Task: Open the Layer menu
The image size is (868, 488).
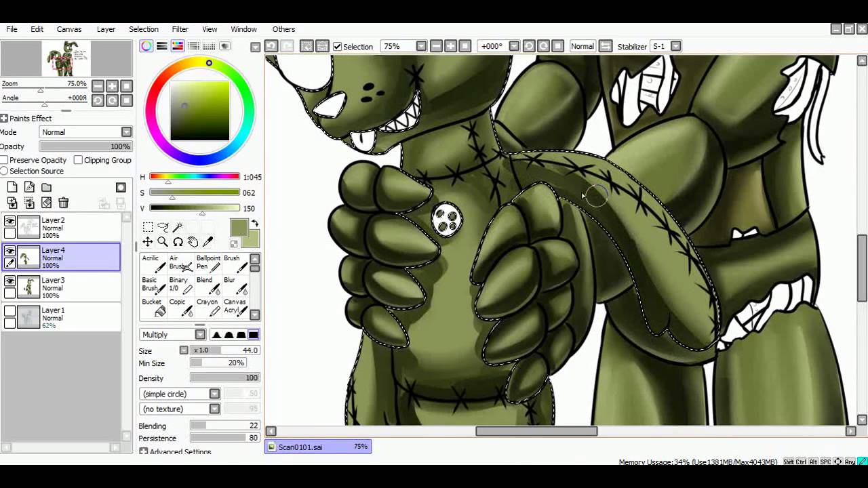Action: (106, 29)
